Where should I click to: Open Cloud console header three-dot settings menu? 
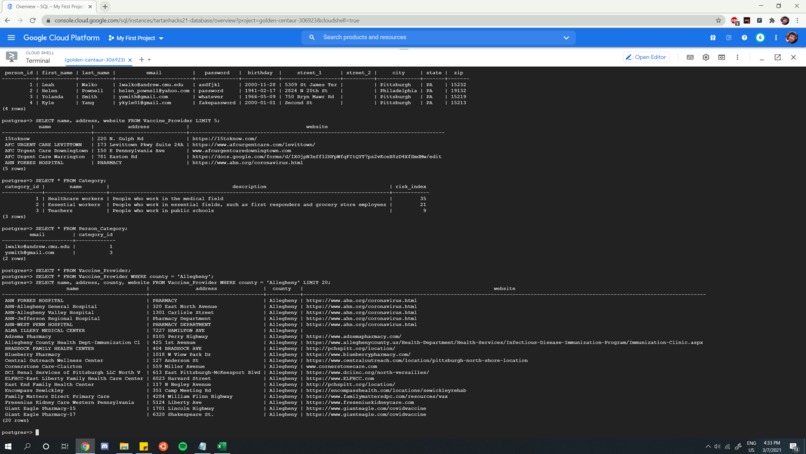click(776, 38)
